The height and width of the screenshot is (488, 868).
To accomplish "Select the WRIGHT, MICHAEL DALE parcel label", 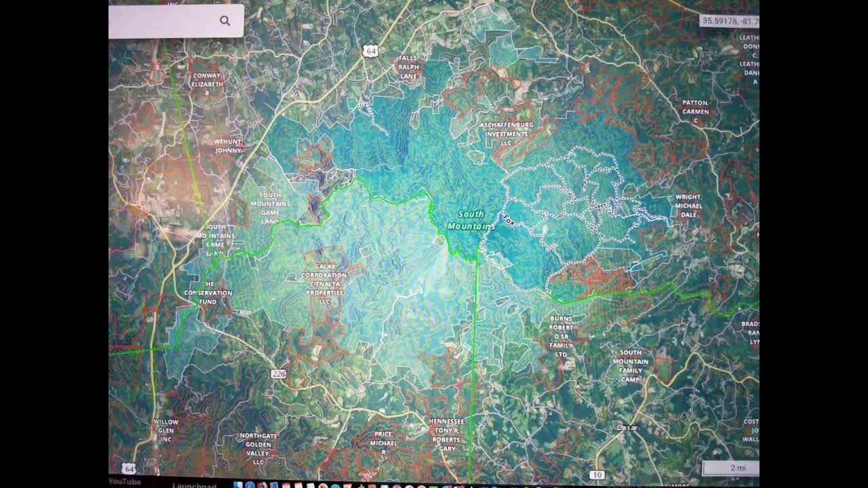I will click(x=688, y=205).
